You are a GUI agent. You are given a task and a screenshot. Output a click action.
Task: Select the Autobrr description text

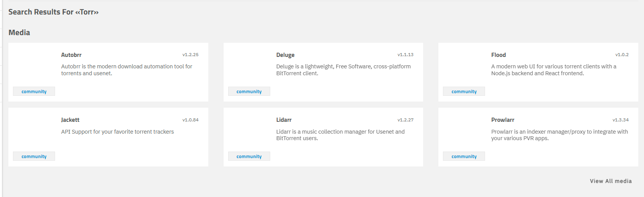pos(127,70)
